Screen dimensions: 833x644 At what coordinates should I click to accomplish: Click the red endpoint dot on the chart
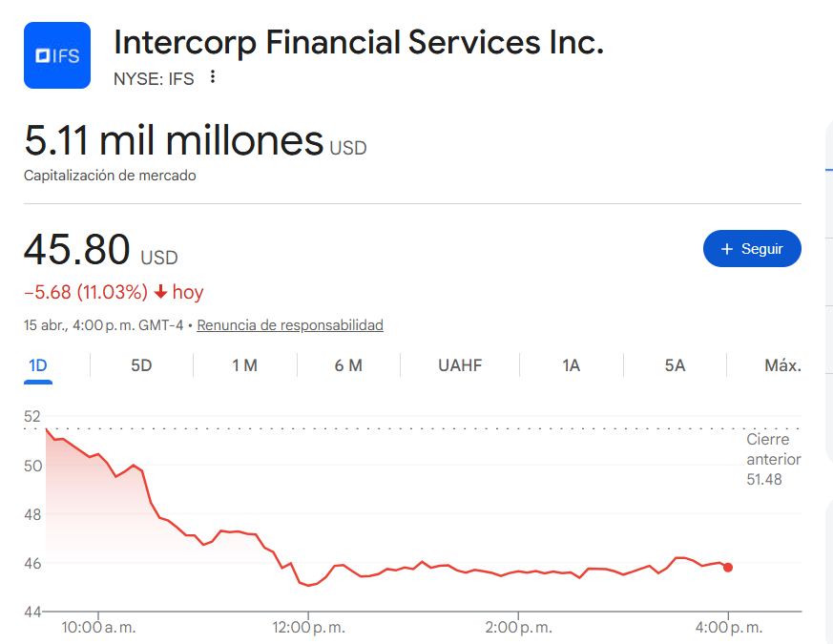[x=728, y=568]
